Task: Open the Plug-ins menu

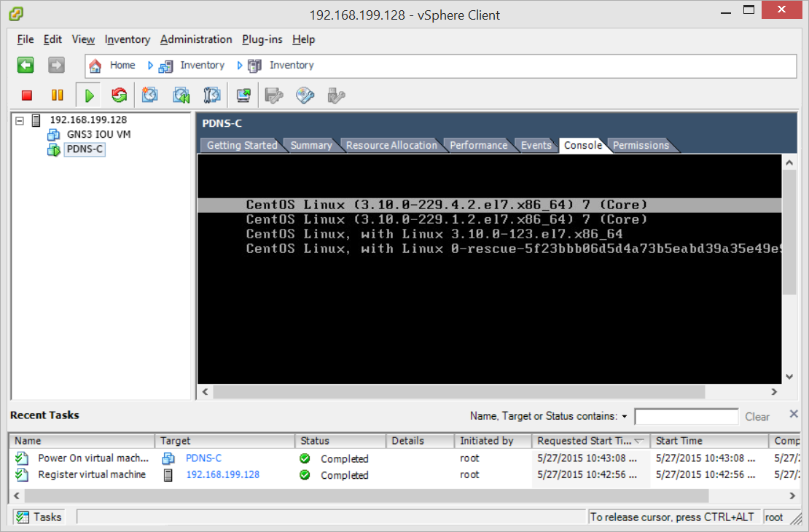Action: 262,39
